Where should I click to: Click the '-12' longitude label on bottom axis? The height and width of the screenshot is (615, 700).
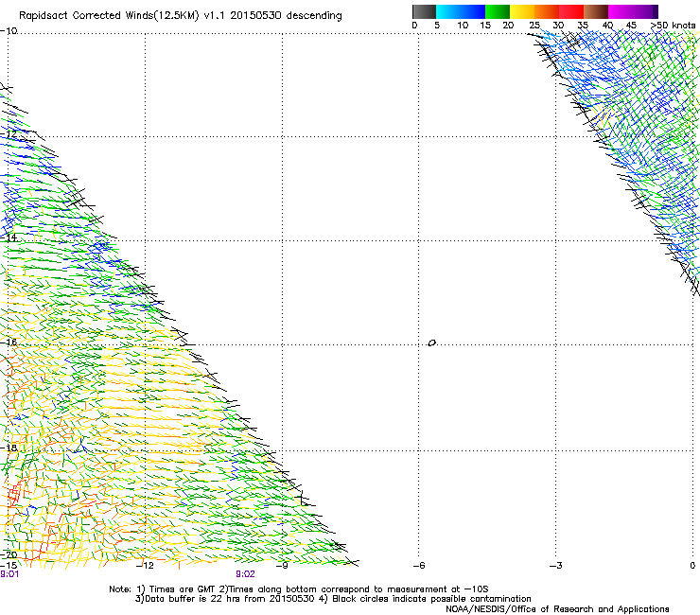point(145,566)
